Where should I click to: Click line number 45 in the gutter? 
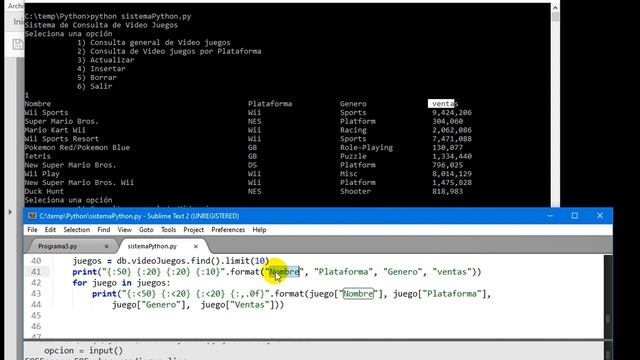click(x=36, y=316)
